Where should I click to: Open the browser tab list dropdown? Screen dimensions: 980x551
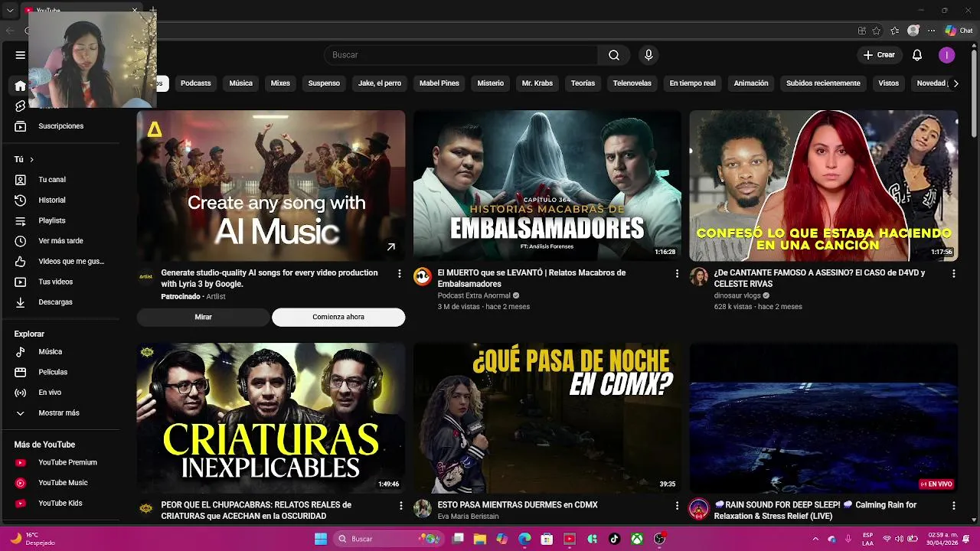[x=10, y=11]
